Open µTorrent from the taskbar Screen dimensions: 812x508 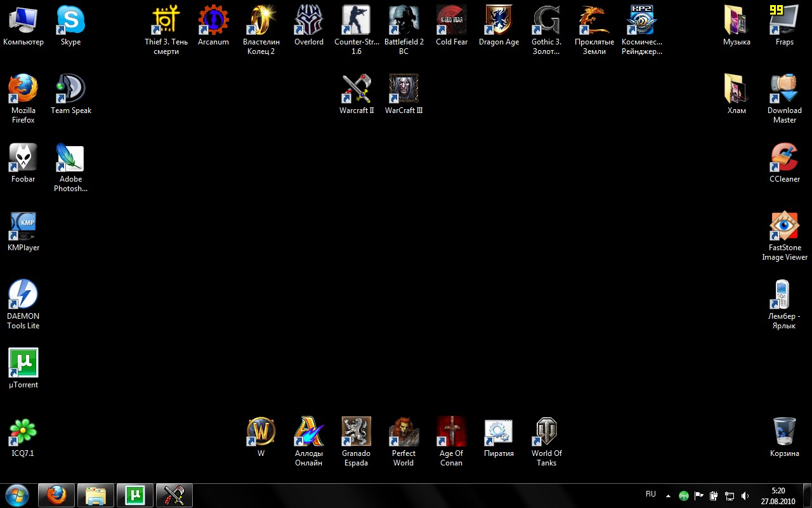coord(135,495)
